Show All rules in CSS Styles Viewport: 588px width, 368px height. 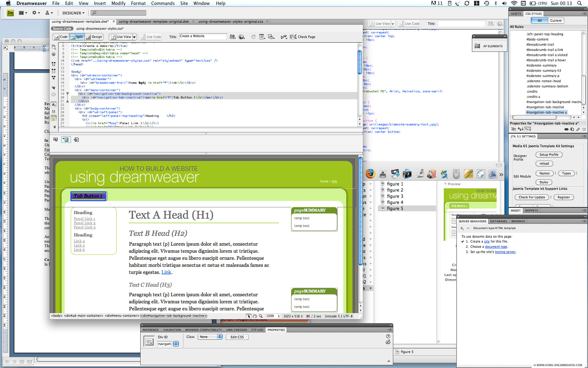(539, 21)
